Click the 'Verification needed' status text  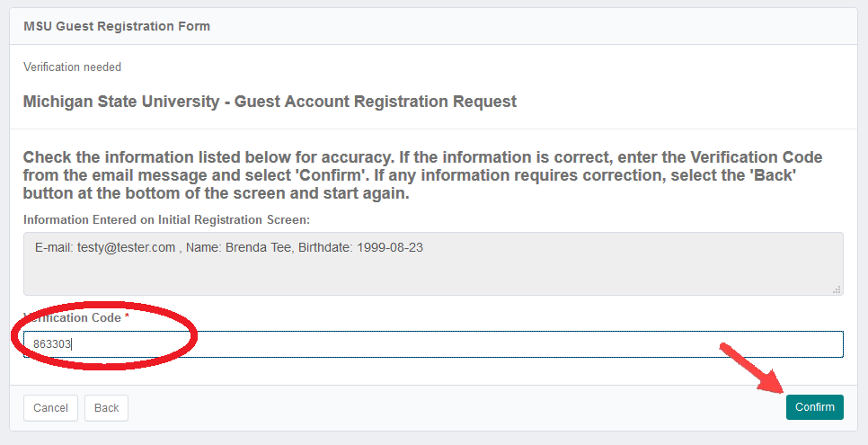(72, 67)
